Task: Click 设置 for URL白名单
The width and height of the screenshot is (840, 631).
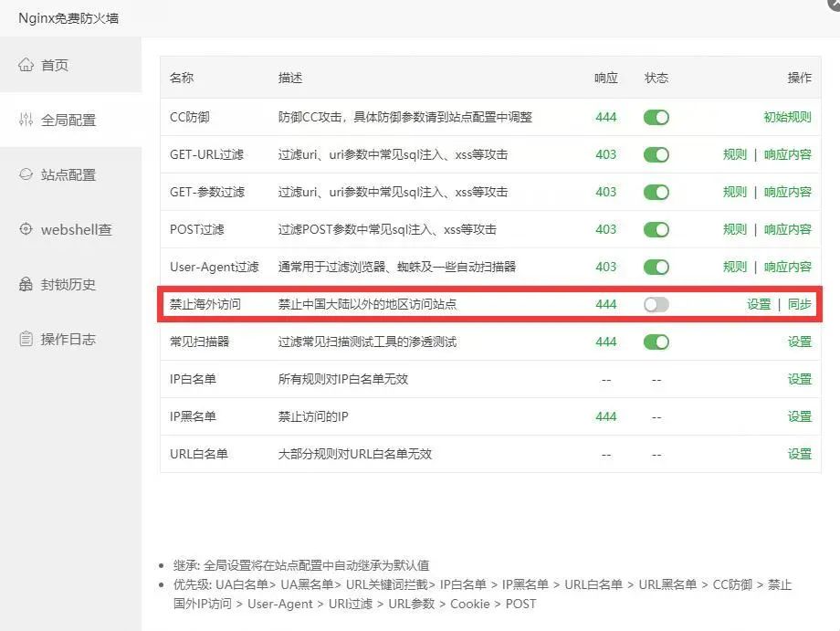Action: 800,454
